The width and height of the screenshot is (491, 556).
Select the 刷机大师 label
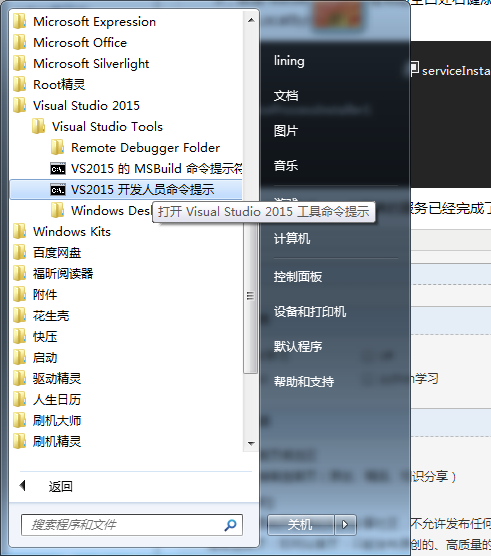point(57,421)
